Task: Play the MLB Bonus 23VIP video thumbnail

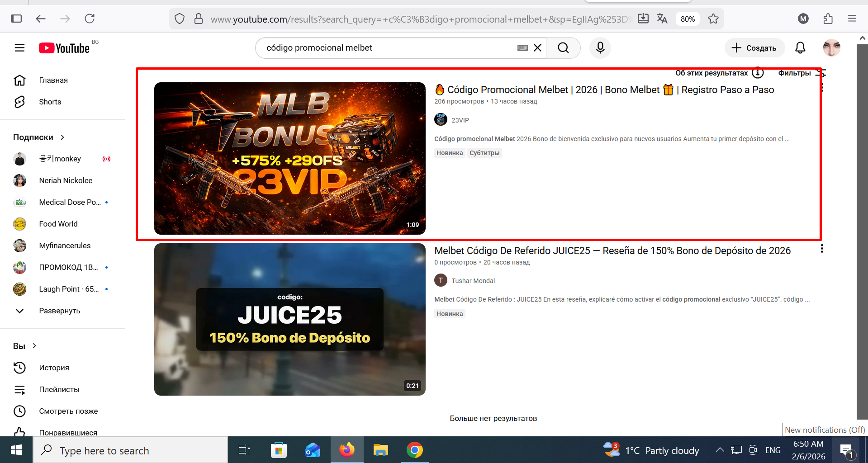Action: tap(289, 158)
